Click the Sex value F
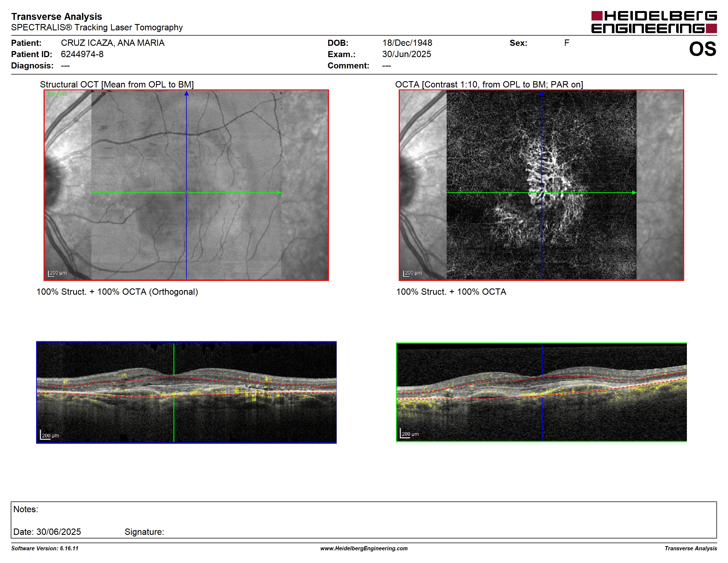The width and height of the screenshot is (728, 563). (x=567, y=43)
